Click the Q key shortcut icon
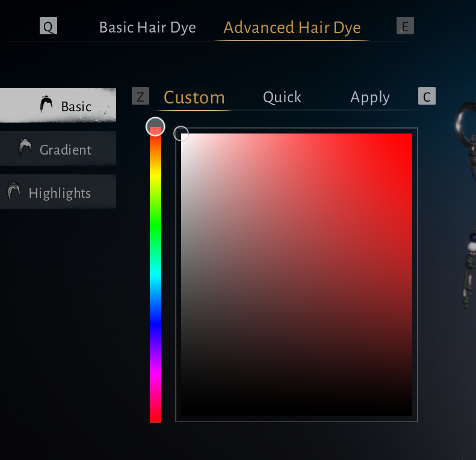This screenshot has height=460, width=476. (48, 26)
